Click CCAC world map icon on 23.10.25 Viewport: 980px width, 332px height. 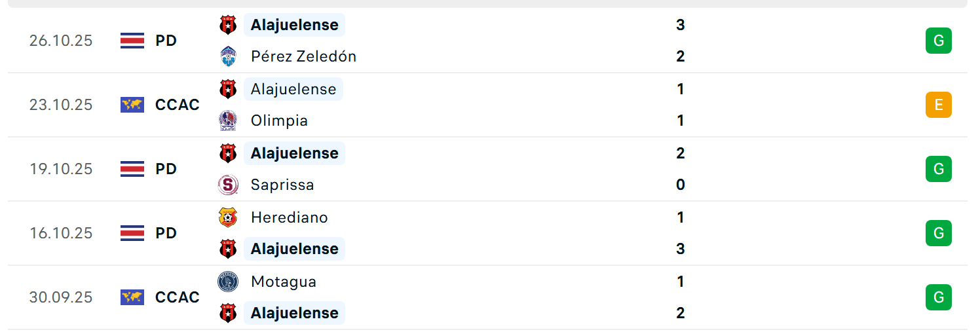132,105
